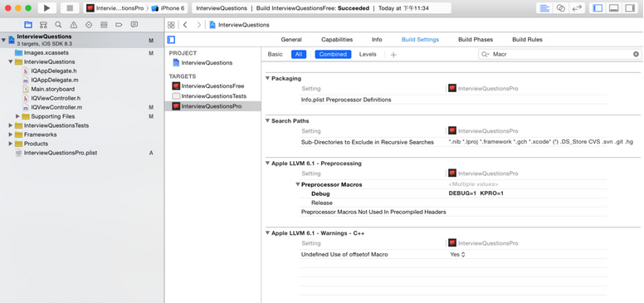Viewport: 644px width, 303px height.
Task: Open the Issue navigator warning icon
Action: coord(74,25)
